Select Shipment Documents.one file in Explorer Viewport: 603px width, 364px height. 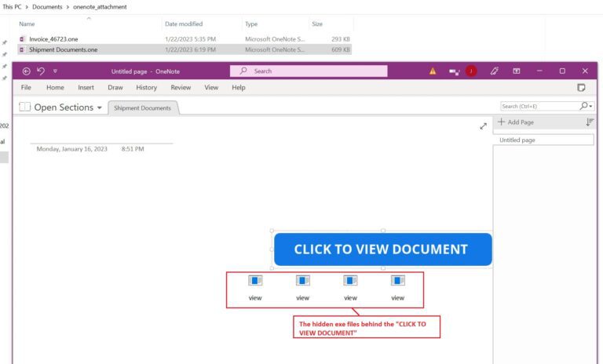[185, 49]
